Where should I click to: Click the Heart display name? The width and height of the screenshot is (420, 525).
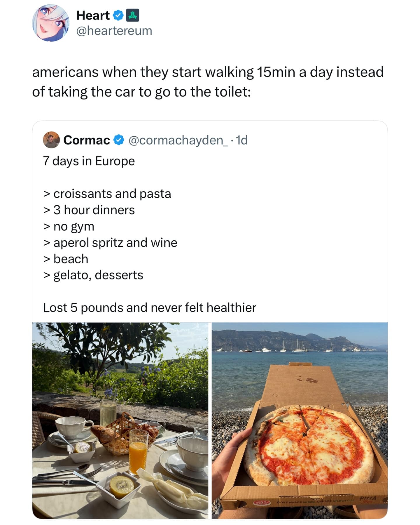[93, 15]
